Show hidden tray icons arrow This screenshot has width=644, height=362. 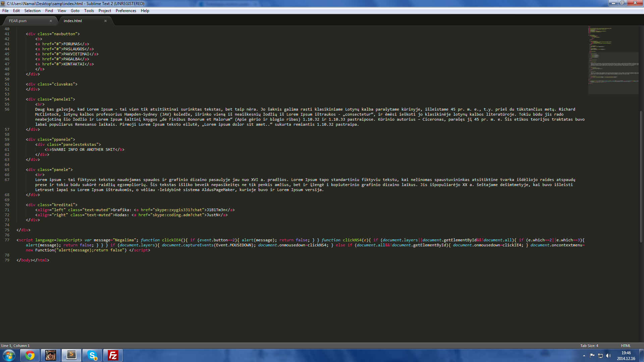coord(584,356)
